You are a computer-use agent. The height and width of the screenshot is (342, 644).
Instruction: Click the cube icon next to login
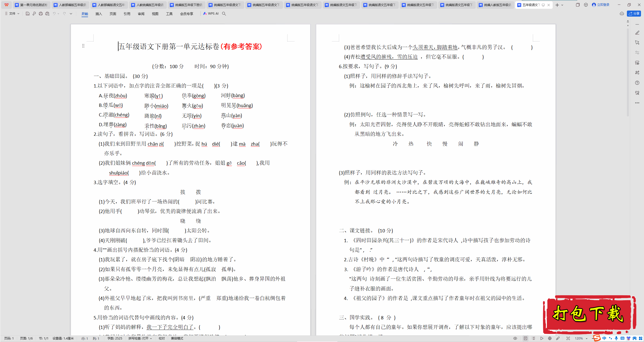click(586, 5)
